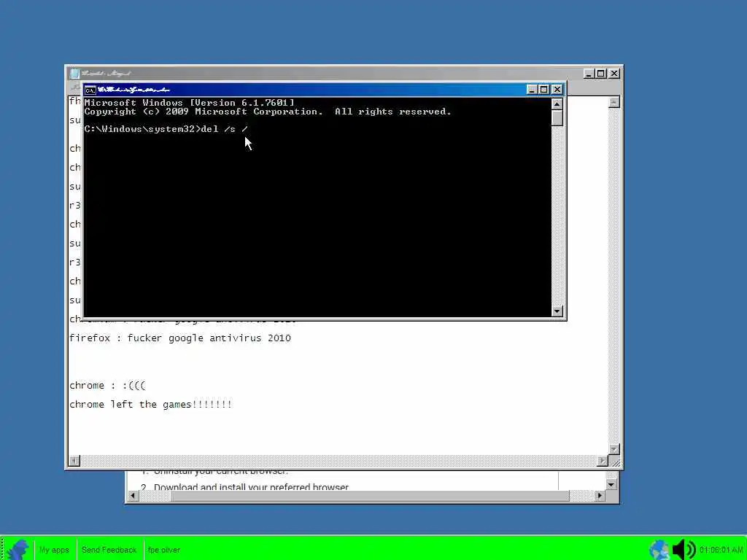
Task: Minimize the command prompt window
Action: pos(532,90)
